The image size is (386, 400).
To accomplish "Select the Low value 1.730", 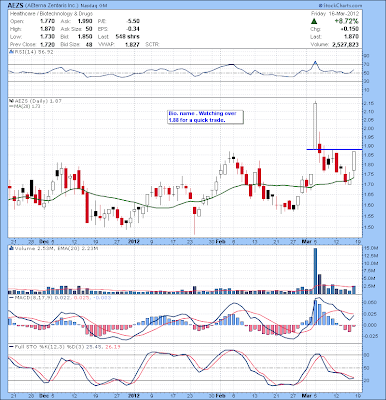I will tap(48, 36).
